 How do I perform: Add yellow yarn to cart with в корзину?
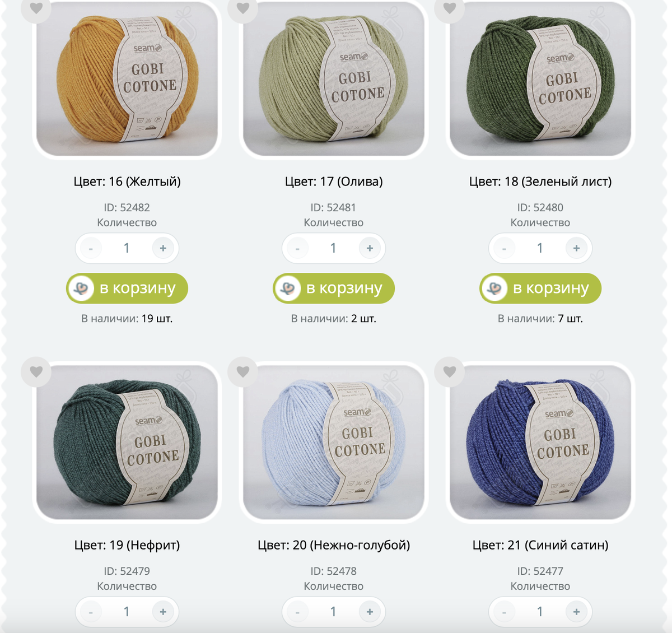(x=127, y=288)
